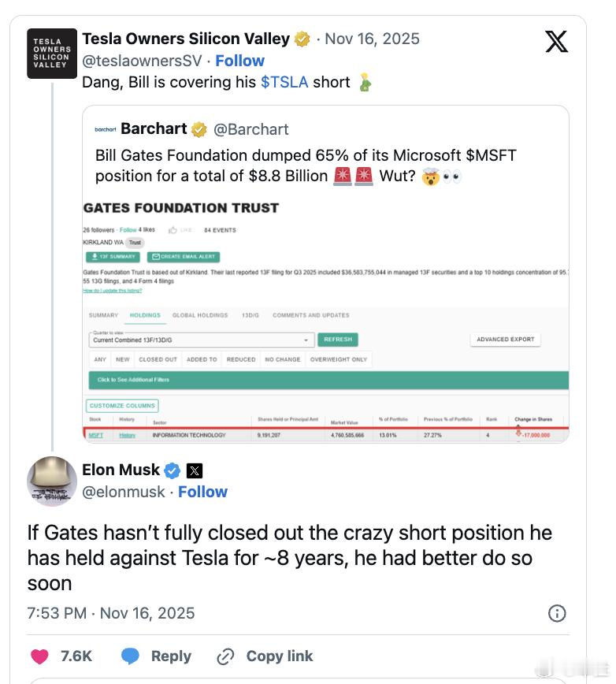Click the info circle icon beside timestamp
This screenshot has height=684, width=616.
(556, 613)
